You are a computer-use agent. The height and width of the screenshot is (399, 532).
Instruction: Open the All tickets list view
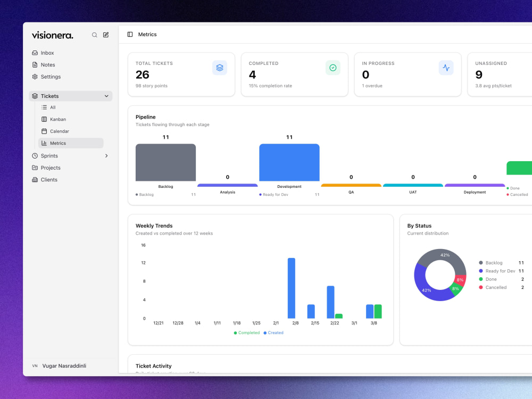(x=71, y=107)
